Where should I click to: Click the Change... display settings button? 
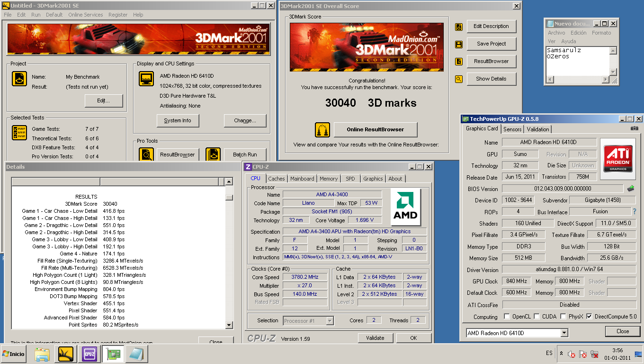pos(245,121)
